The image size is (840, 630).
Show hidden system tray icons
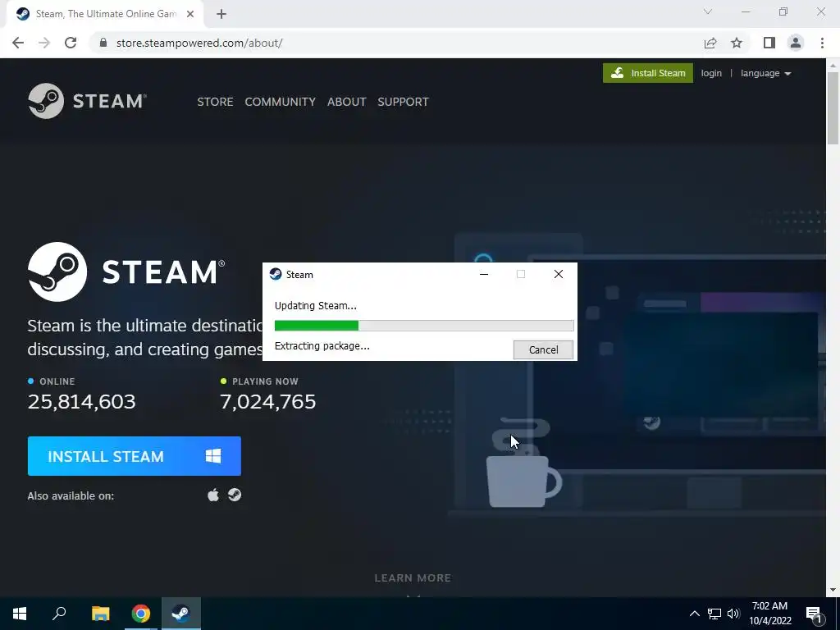coord(694,614)
